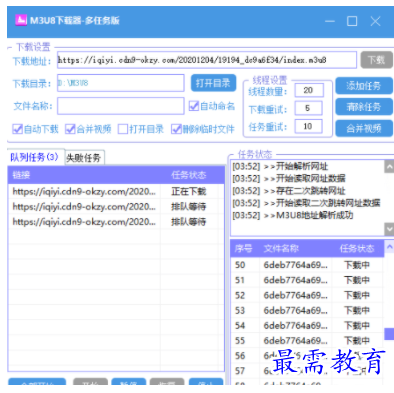The height and width of the screenshot is (393, 394).
Task: Click the blue 合并视频 button
Action: 364,128
